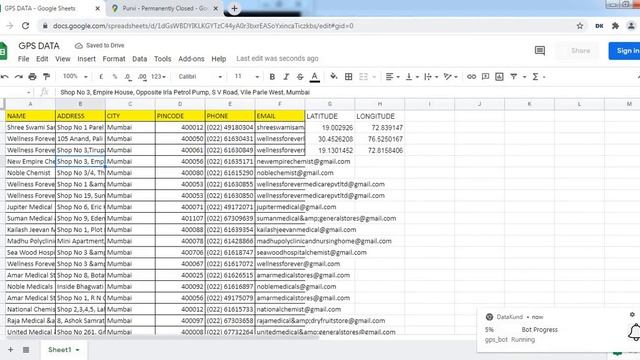The image size is (640, 360).
Task: Click 'Last edit was seconds ago' link
Action: pos(277,59)
